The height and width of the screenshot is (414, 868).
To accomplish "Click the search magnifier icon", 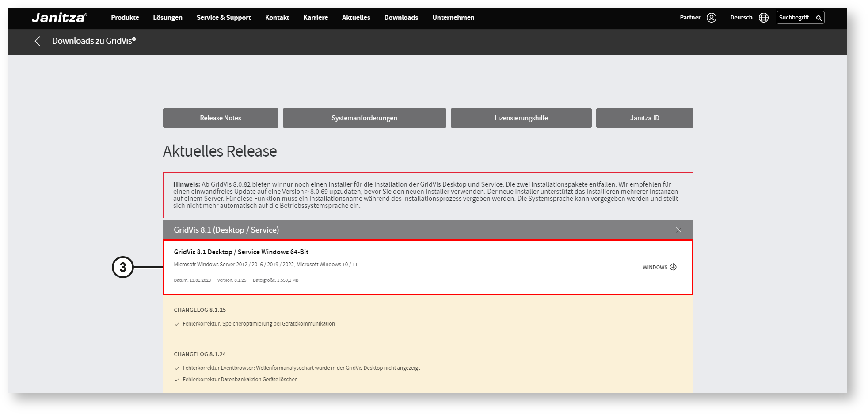I will pyautogui.click(x=819, y=18).
